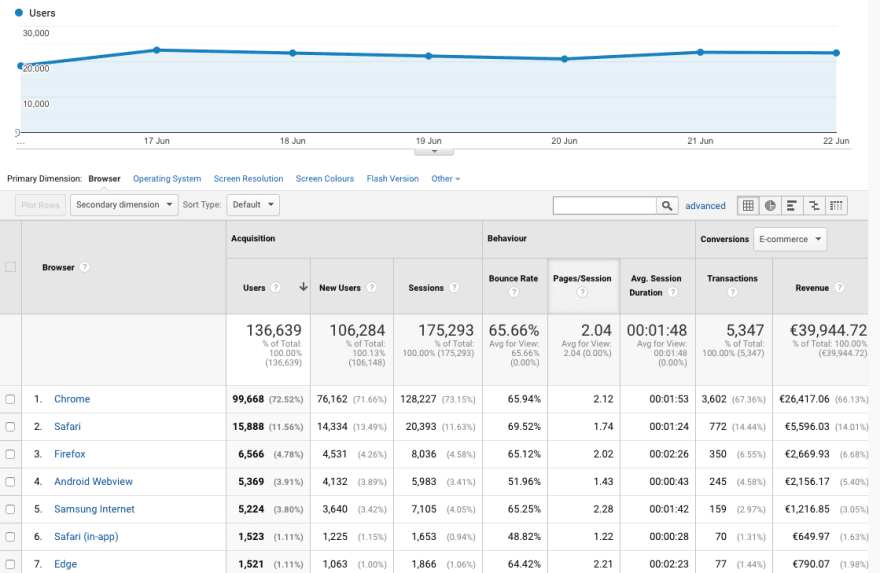
Task: Click the Plot Rows button
Action: (x=40, y=205)
